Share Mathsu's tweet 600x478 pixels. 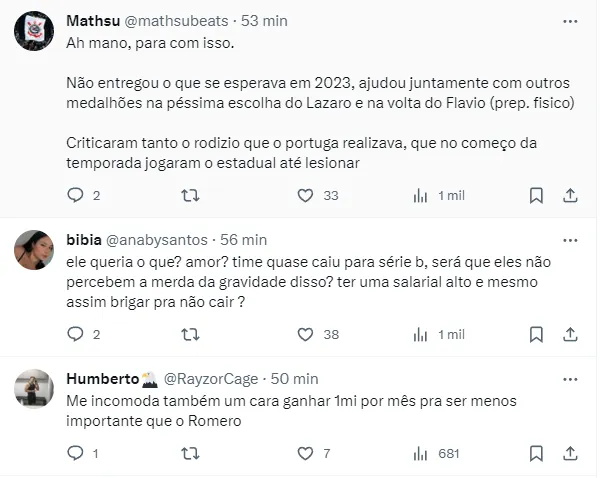tap(571, 196)
